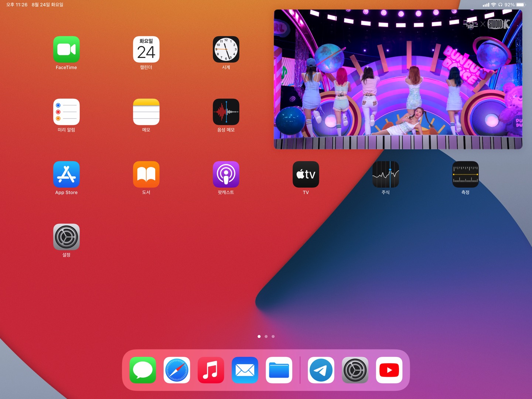532x399 pixels.
Task: Tap the date 8월 24일 화요일
Action: coord(48,5)
